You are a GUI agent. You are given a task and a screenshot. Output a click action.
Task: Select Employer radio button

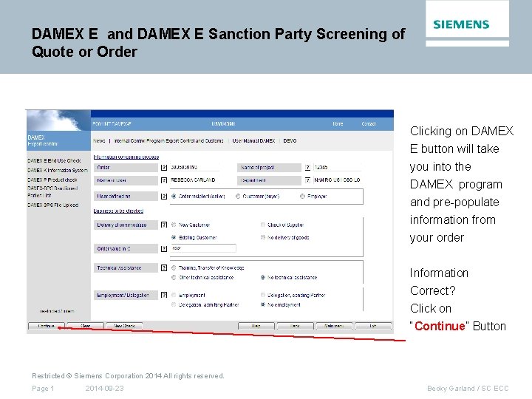pyautogui.click(x=302, y=196)
